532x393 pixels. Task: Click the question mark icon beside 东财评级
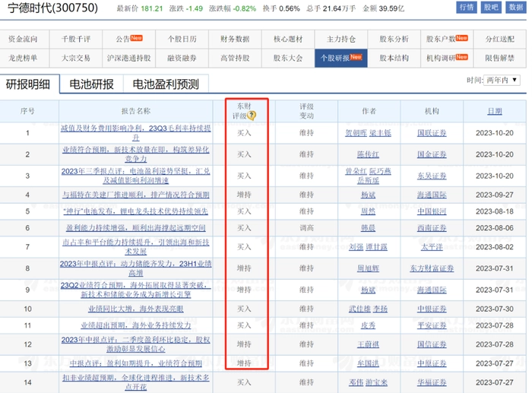click(x=252, y=116)
